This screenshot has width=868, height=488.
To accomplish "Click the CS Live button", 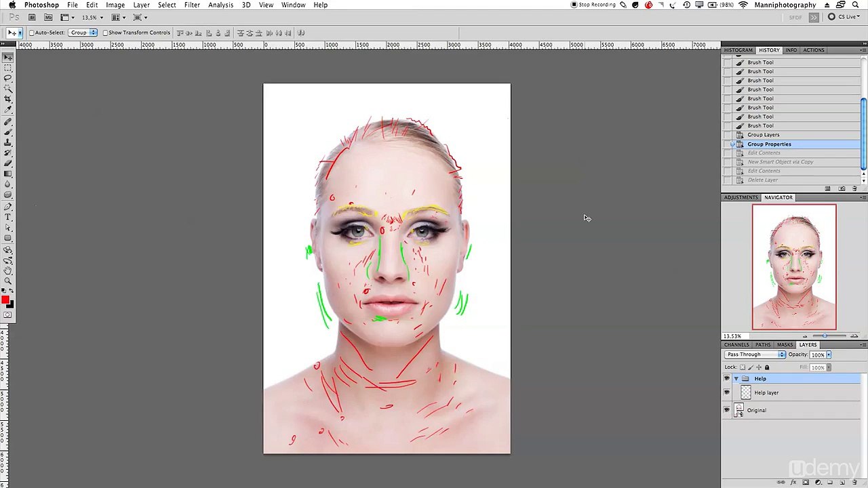I will [x=843, y=17].
